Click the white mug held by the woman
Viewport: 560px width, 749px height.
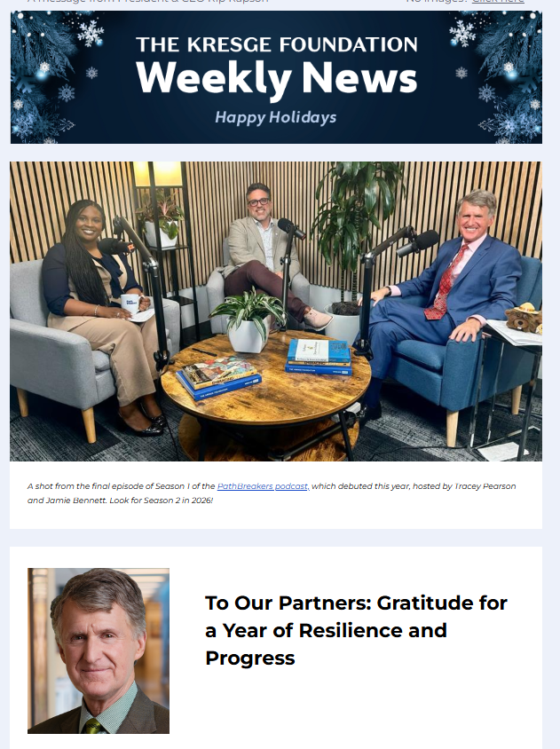coord(130,304)
